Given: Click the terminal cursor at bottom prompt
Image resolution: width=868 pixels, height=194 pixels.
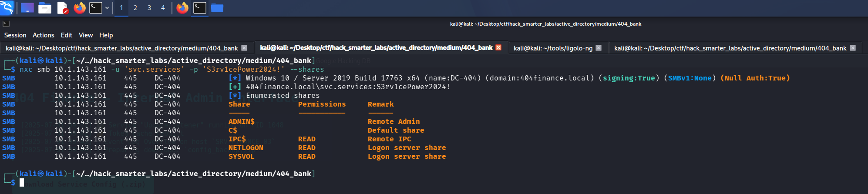Looking at the screenshot, I should [22, 183].
